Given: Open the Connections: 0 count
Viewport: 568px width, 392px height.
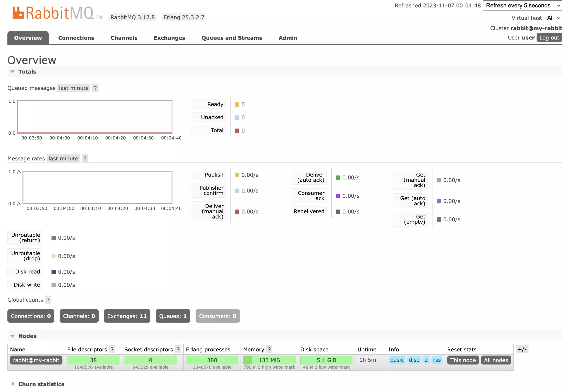Looking at the screenshot, I should 31,316.
